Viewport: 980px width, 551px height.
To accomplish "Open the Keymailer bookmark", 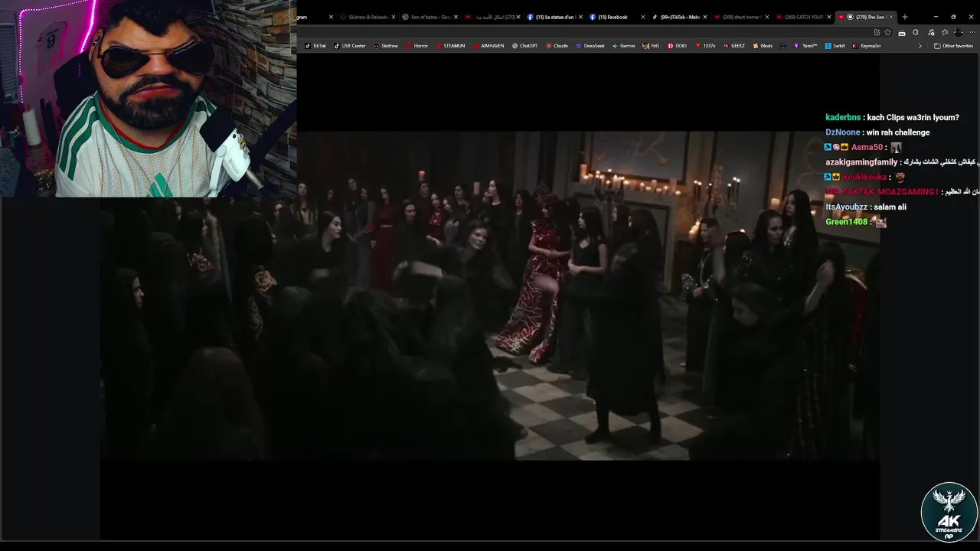I will click(x=867, y=46).
